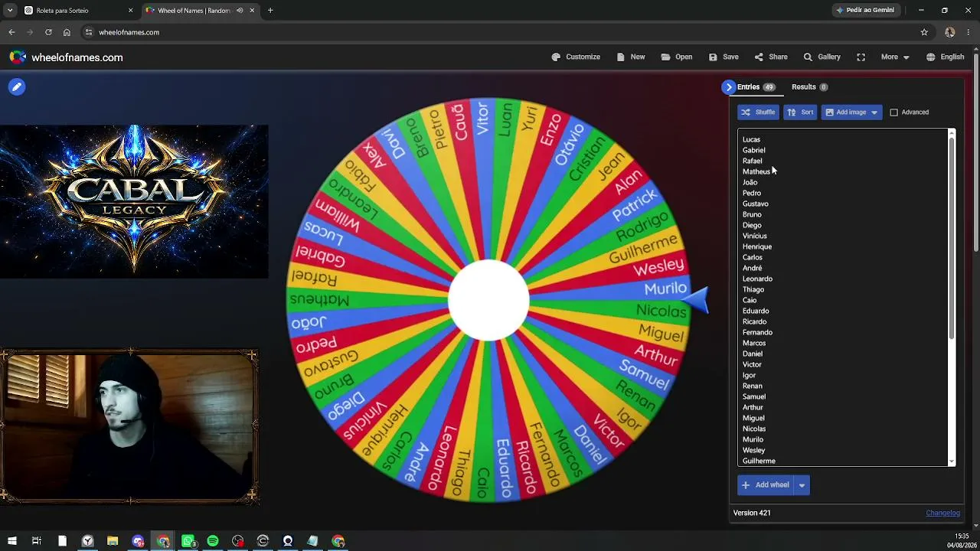Open the webcam app in the taskbar
The image size is (980, 551).
tap(288, 541)
